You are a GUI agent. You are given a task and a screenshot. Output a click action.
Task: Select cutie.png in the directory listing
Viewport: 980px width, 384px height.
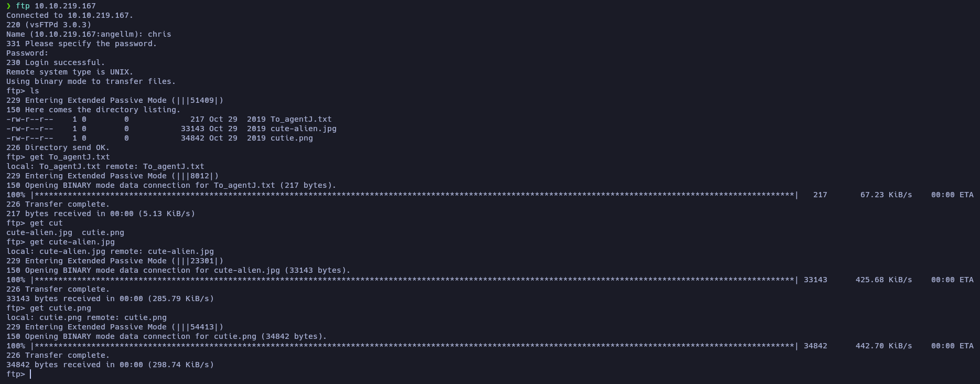(292, 138)
